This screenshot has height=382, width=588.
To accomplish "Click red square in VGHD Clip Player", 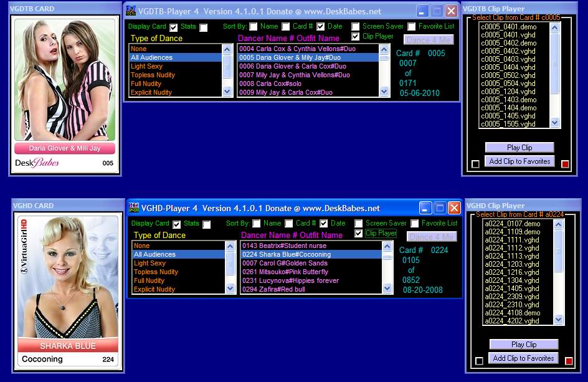I will [568, 361].
